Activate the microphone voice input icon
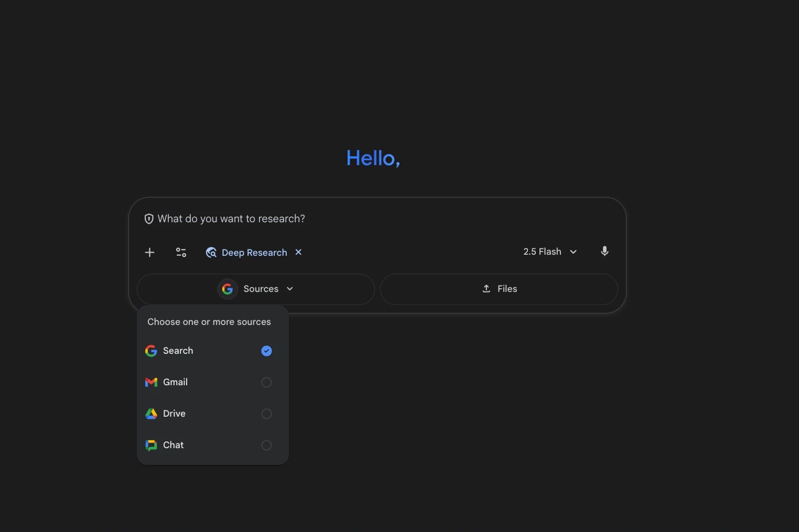This screenshot has width=799, height=532. pyautogui.click(x=604, y=252)
